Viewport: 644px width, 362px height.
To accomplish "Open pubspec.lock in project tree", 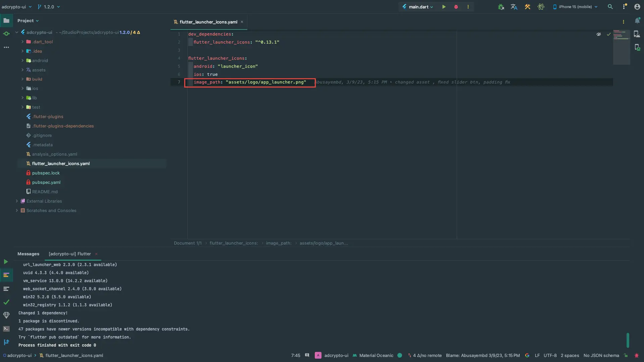I will (x=46, y=173).
